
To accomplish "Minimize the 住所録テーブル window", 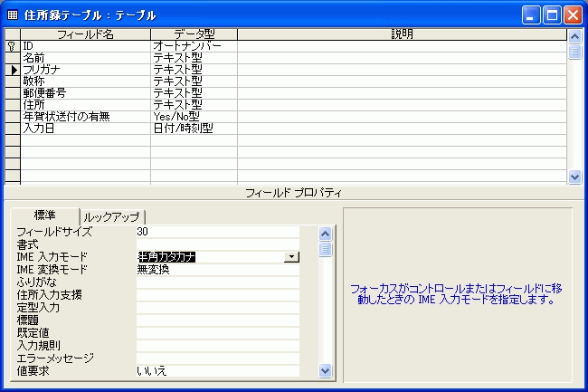I will coord(531,15).
